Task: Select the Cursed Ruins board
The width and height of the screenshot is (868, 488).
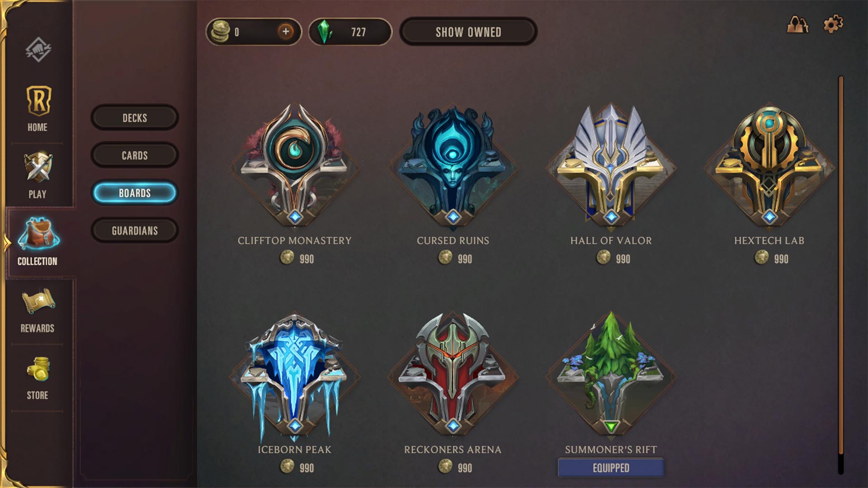Action: click(x=453, y=166)
